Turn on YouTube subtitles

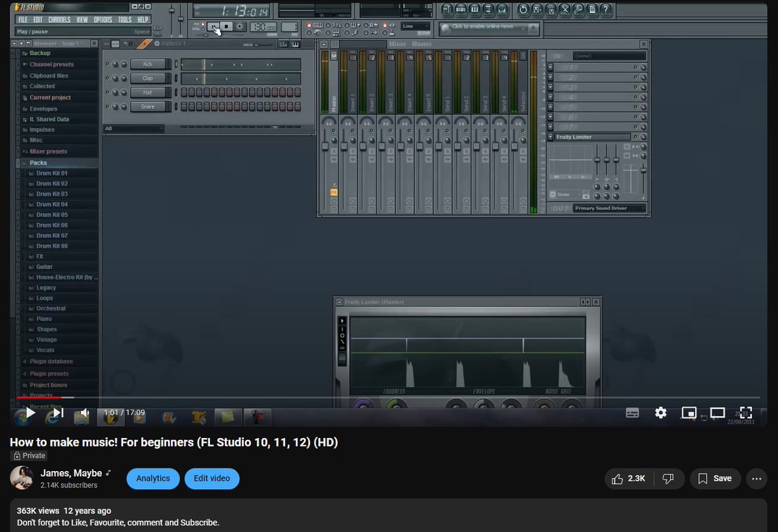click(x=633, y=413)
